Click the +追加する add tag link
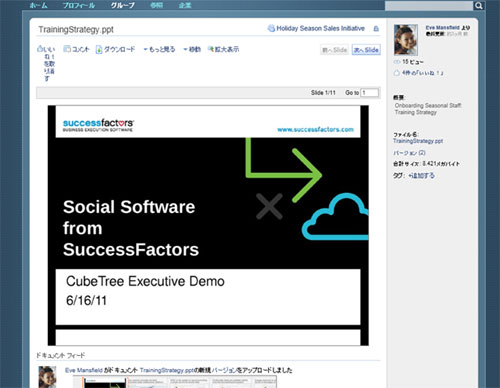 click(x=421, y=175)
